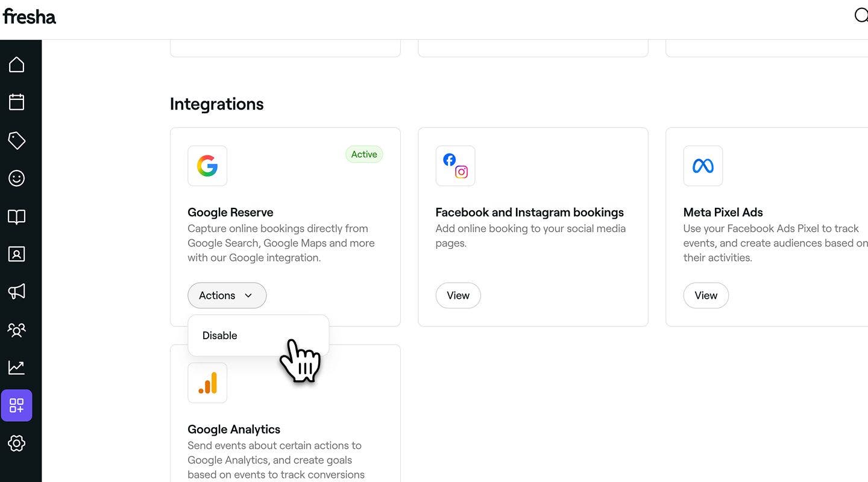
Task: Click the fresha logo
Action: pos(29,16)
